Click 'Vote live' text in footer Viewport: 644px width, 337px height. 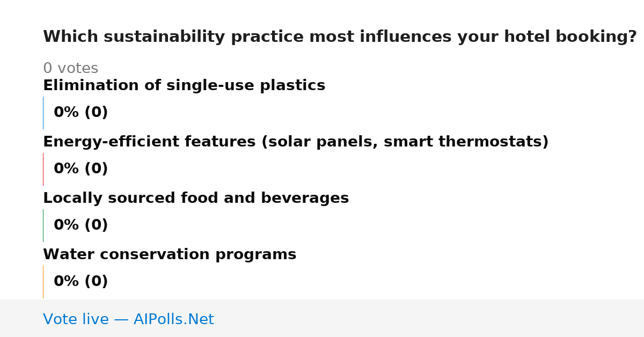tap(76, 320)
